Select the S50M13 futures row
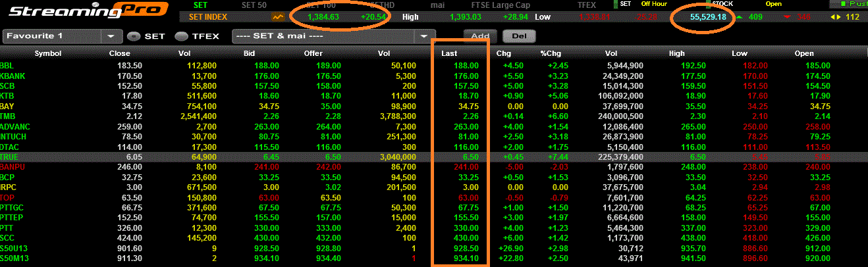This screenshot has width=868, height=267. tap(434, 258)
